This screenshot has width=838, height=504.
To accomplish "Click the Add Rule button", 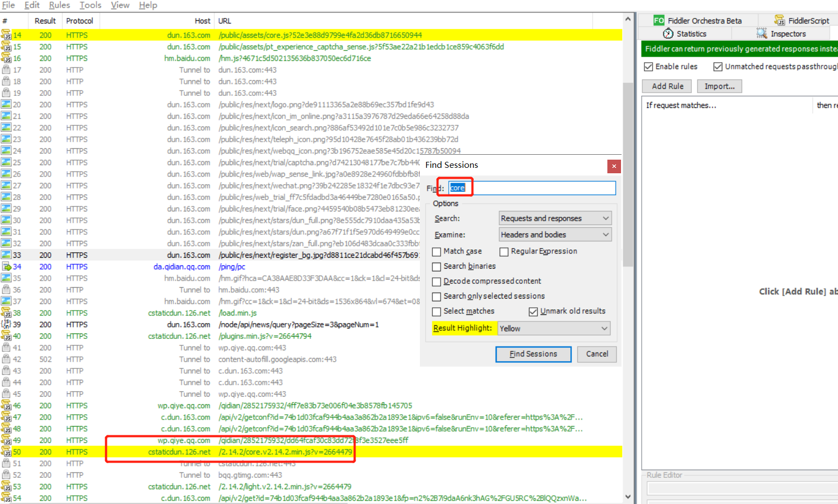I will pyautogui.click(x=667, y=87).
